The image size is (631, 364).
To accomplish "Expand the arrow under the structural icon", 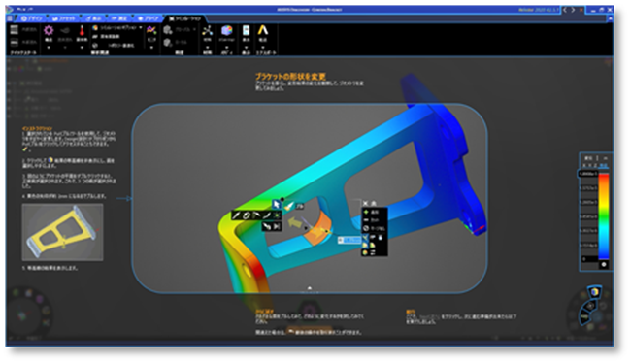I will pos(49,47).
